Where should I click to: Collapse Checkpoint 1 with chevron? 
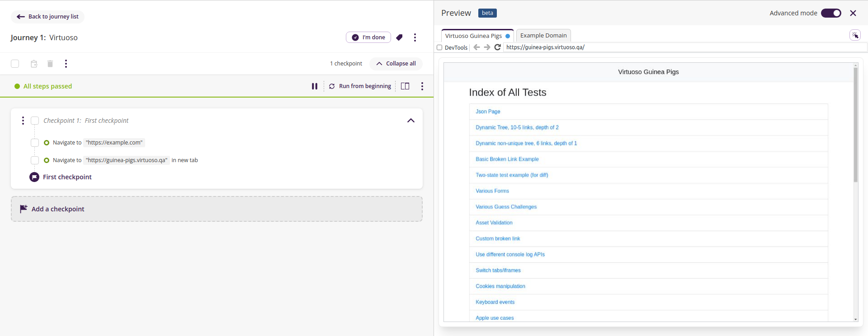coord(411,121)
